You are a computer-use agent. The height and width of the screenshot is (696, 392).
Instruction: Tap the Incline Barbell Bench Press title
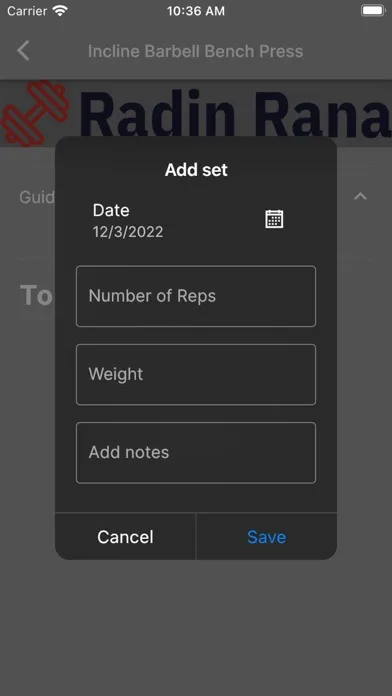click(x=195, y=51)
